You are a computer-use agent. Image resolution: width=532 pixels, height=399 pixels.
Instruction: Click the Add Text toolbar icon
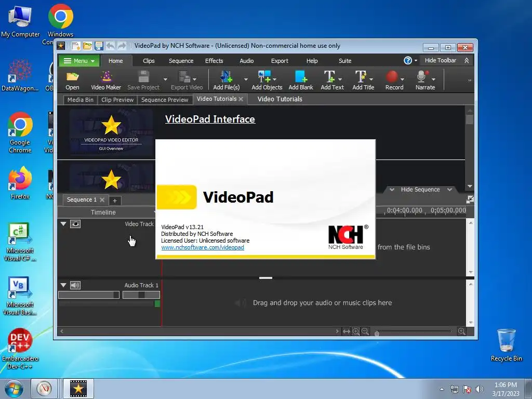[x=330, y=81]
